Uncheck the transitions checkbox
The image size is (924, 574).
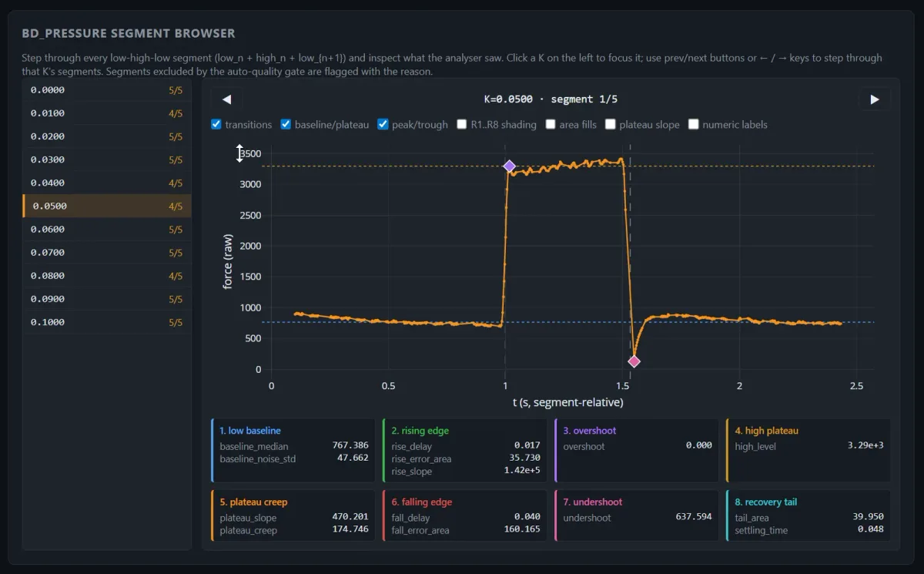pos(216,124)
